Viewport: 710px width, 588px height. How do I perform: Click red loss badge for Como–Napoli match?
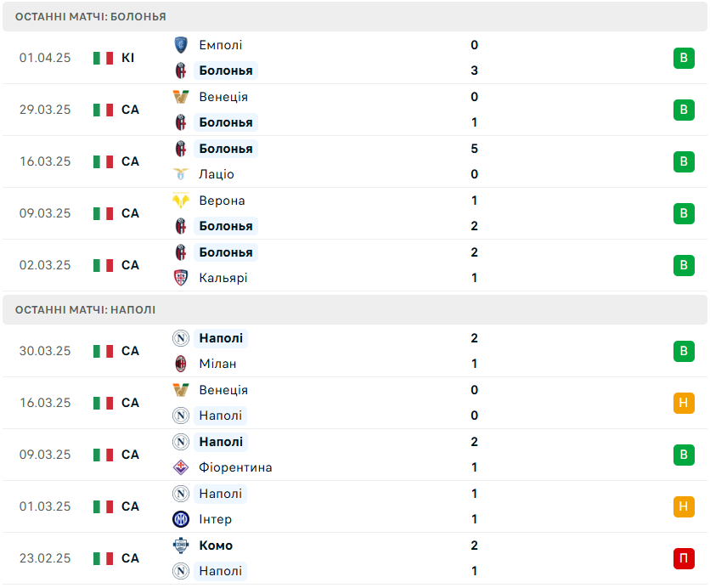[x=684, y=558]
